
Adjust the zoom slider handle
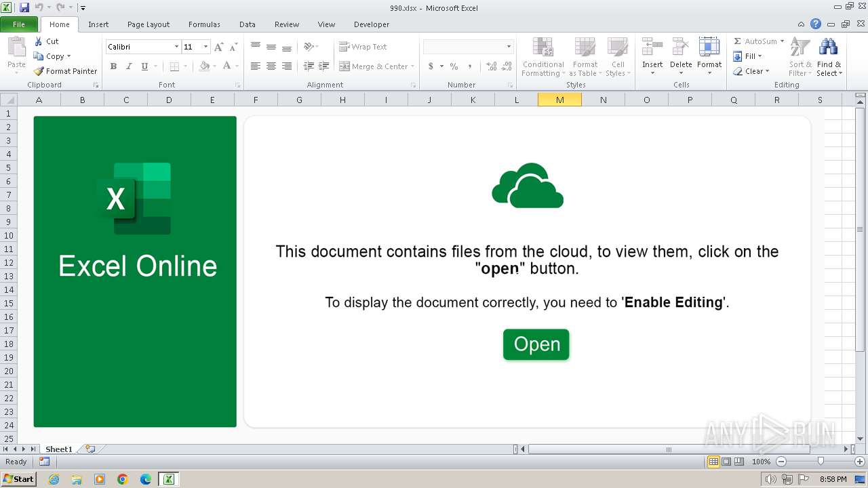(x=821, y=462)
